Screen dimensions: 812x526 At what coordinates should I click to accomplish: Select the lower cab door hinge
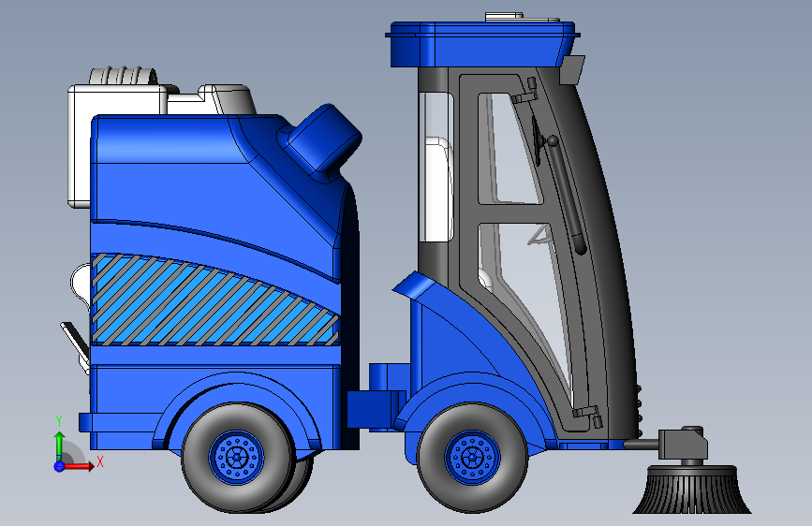tap(588, 416)
